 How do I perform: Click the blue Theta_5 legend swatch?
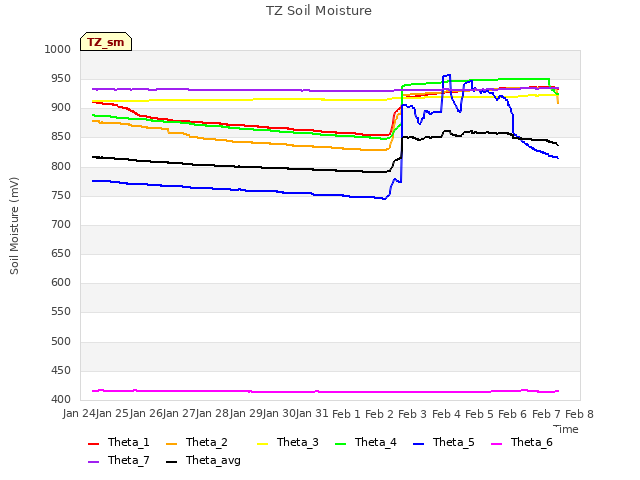418,443
